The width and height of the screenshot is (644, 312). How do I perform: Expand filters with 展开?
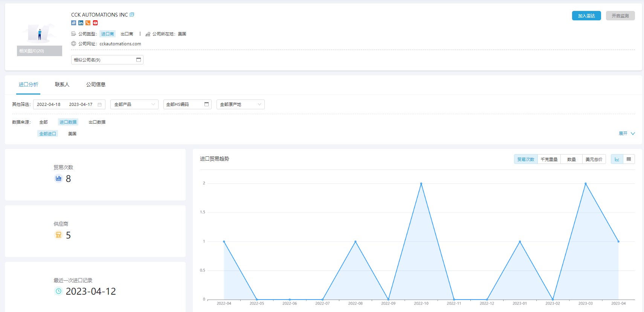(627, 133)
